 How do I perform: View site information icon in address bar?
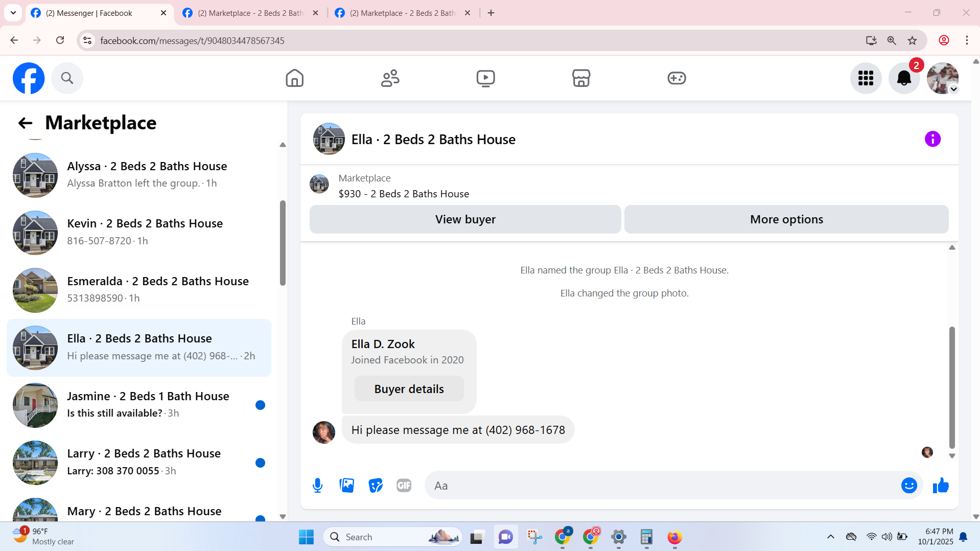(x=87, y=40)
